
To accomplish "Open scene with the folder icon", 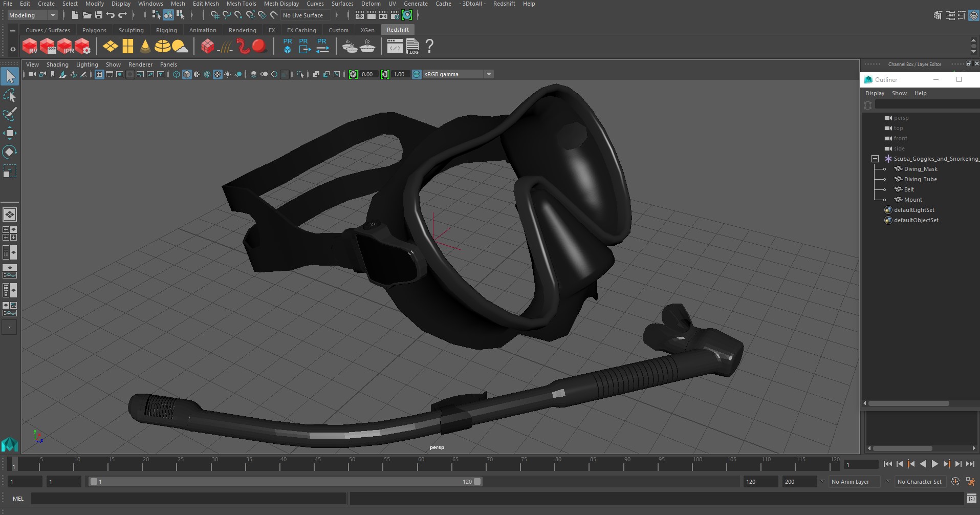I will point(87,15).
